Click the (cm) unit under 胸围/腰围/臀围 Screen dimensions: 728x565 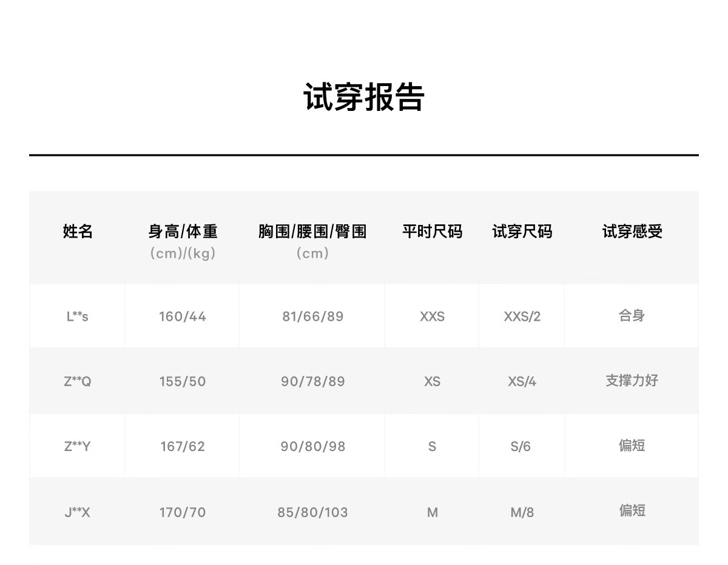coord(312,253)
